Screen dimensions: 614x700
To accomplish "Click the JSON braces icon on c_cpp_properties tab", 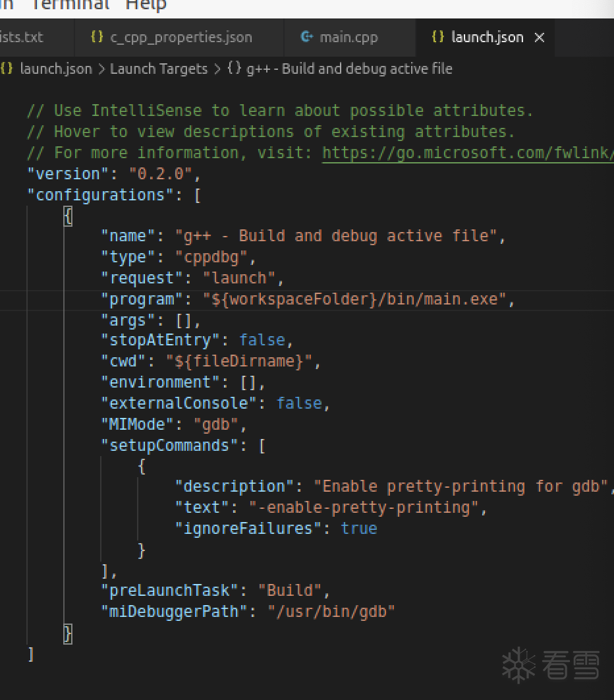I will pos(97,37).
